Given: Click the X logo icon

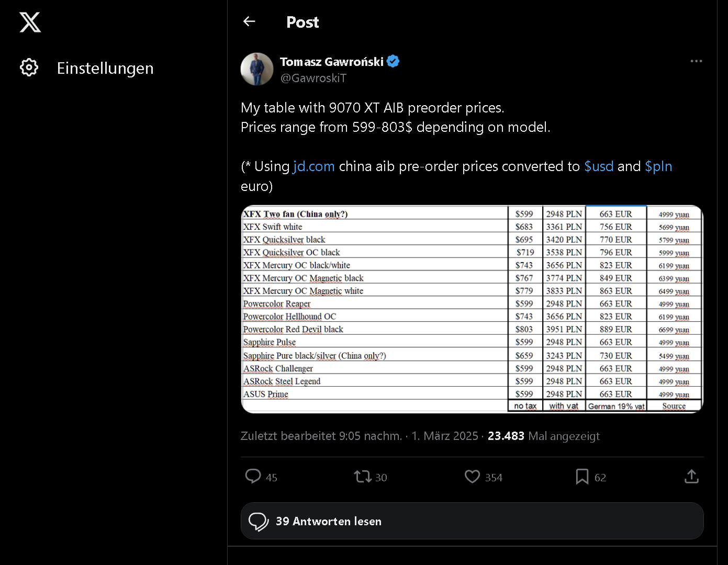Looking at the screenshot, I should [x=30, y=22].
